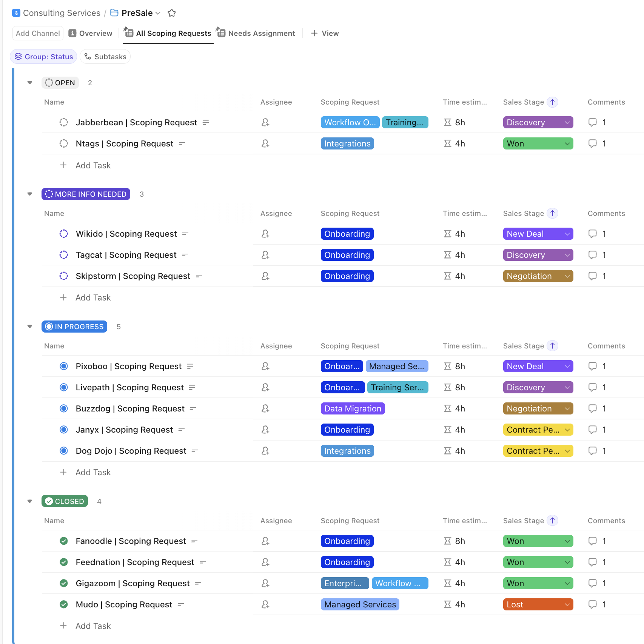Click status indicator on Dog Dojo task
The height and width of the screenshot is (644, 644).
[64, 451]
